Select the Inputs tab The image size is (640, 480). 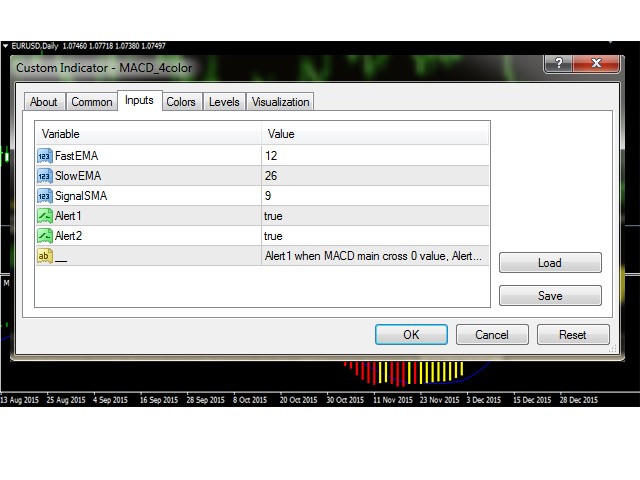[x=140, y=100]
